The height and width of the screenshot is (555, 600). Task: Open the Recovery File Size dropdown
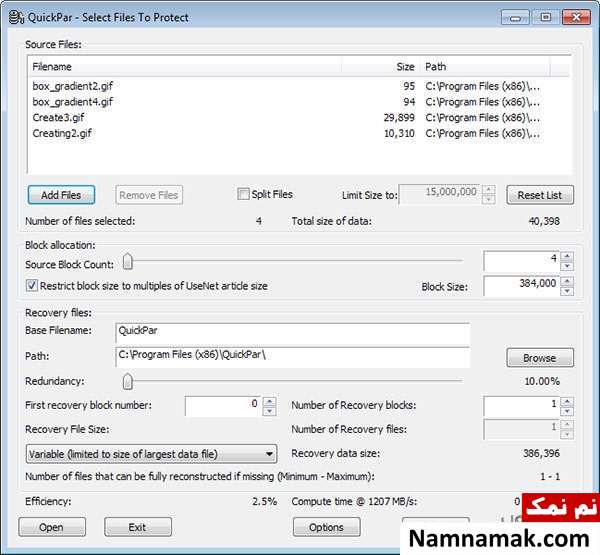point(151,454)
